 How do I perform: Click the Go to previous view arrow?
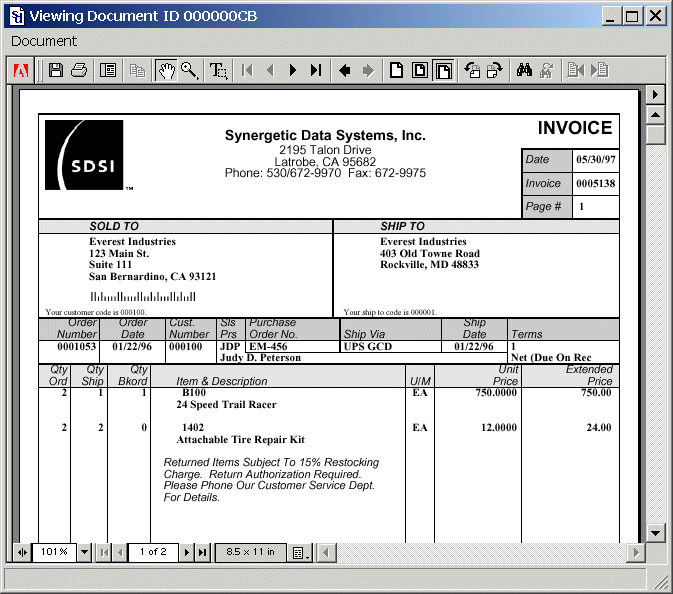click(345, 70)
